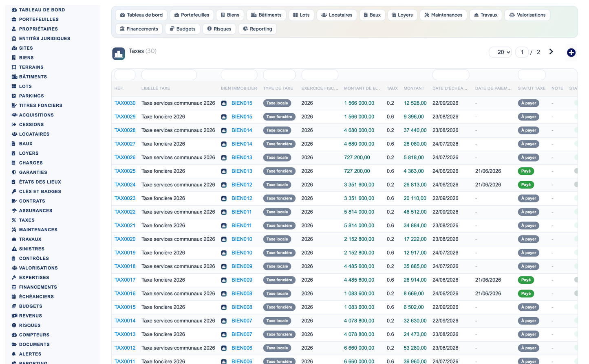Image resolution: width=589 pixels, height=364 pixels.
Task: Switch to the Bâtiments top tab
Action: 266,15
